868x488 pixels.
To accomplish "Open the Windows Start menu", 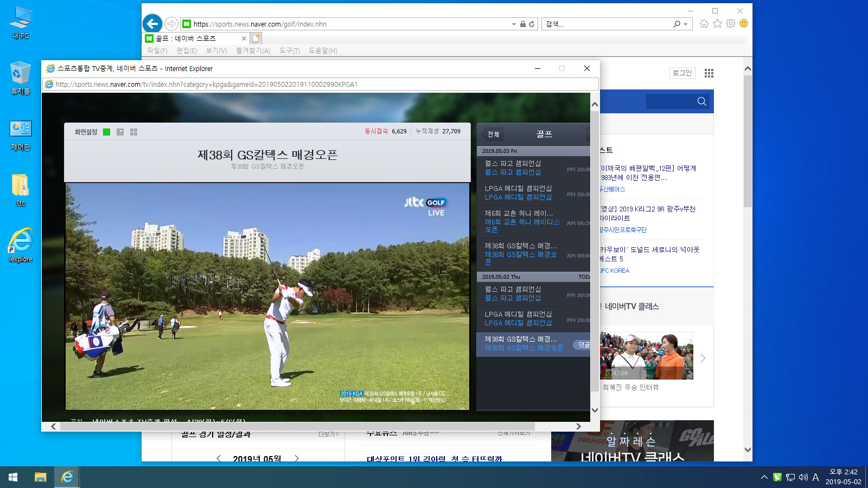I will (x=13, y=477).
